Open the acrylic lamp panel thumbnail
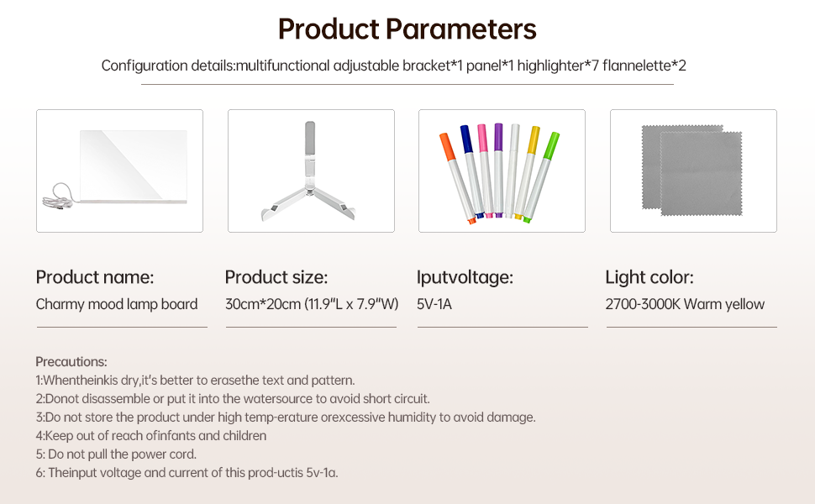 coord(133,166)
